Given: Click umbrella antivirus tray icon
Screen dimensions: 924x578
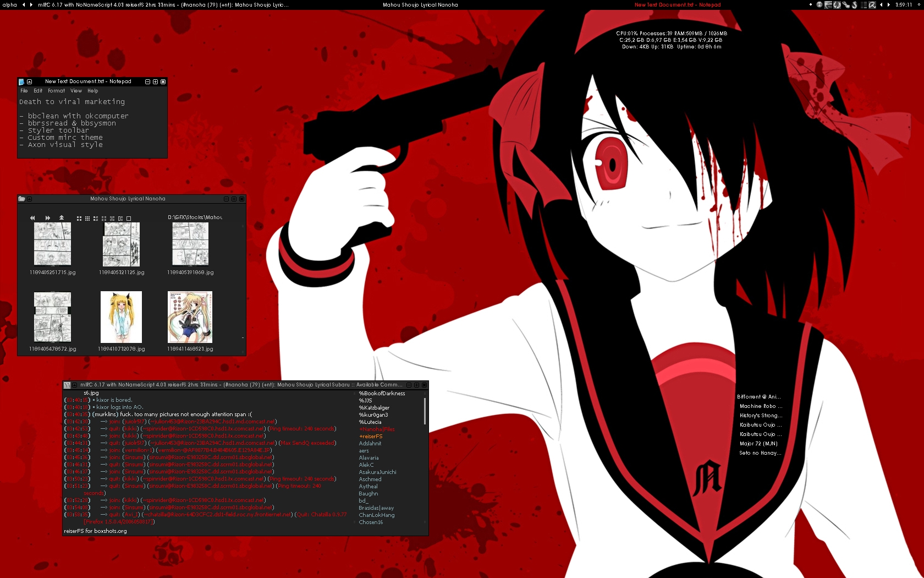Looking at the screenshot, I should [x=872, y=4].
